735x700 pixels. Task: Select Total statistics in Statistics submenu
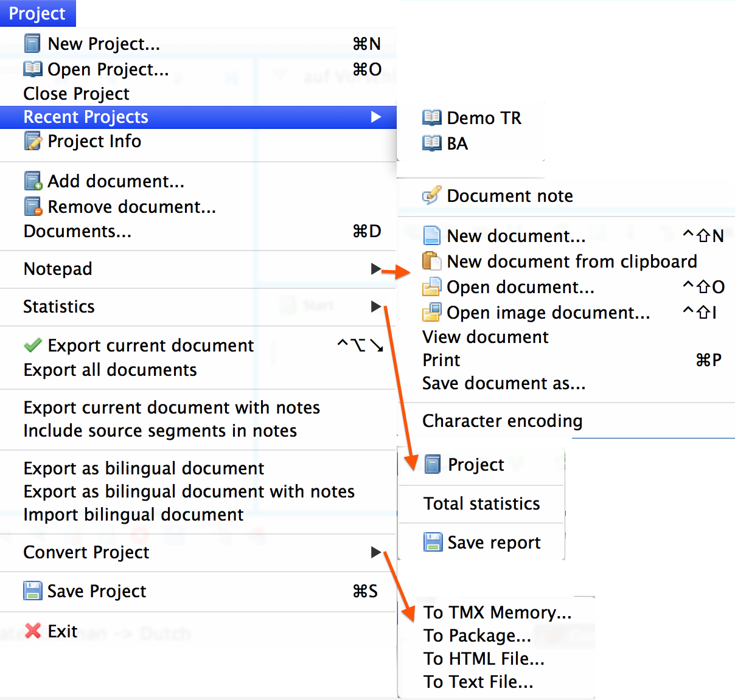point(482,504)
